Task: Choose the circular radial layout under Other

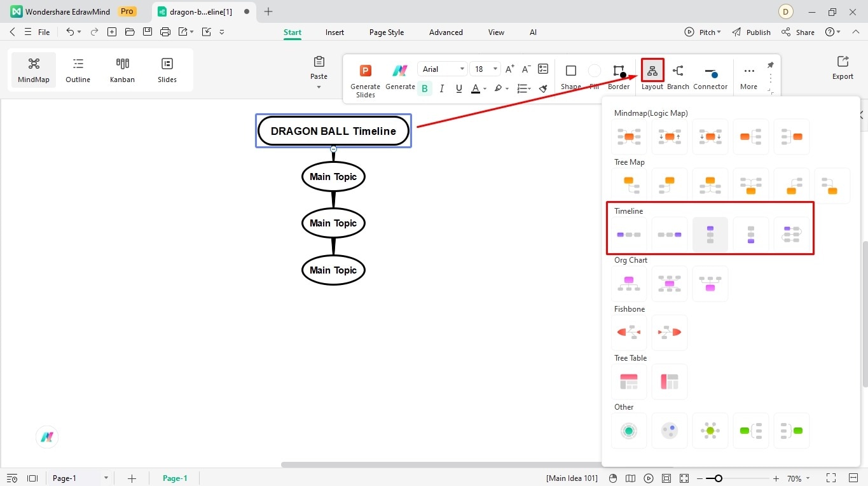Action: 629,431
